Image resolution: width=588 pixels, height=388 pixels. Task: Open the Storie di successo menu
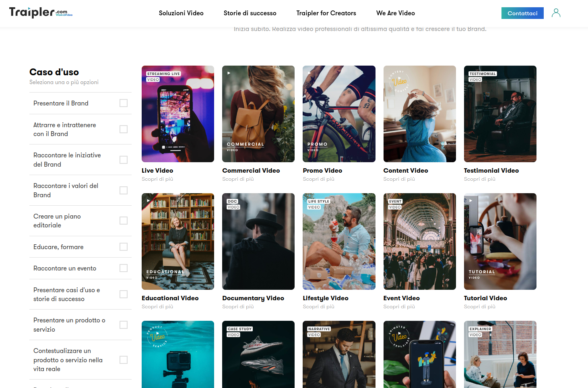pos(250,13)
